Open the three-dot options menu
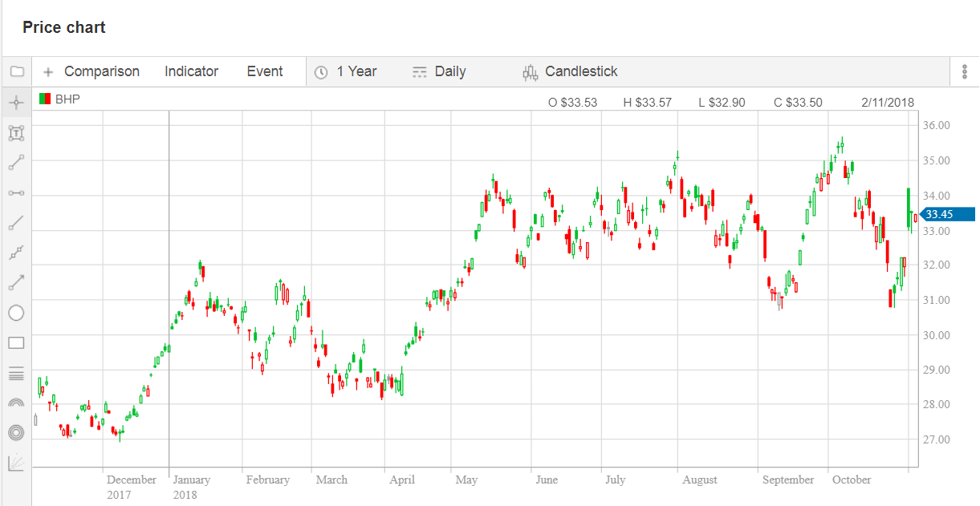Viewport: 980px width, 506px height. [x=964, y=71]
